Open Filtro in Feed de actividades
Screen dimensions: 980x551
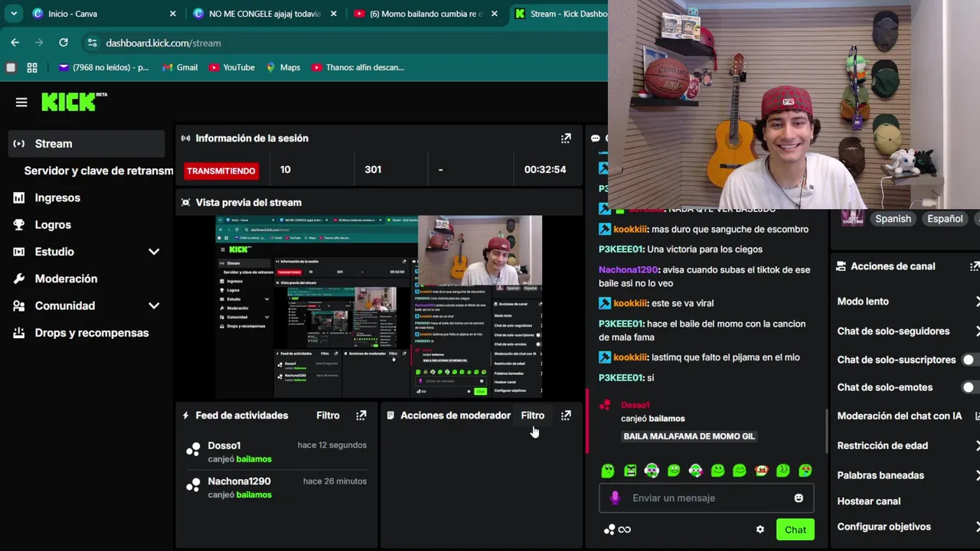[x=328, y=416]
